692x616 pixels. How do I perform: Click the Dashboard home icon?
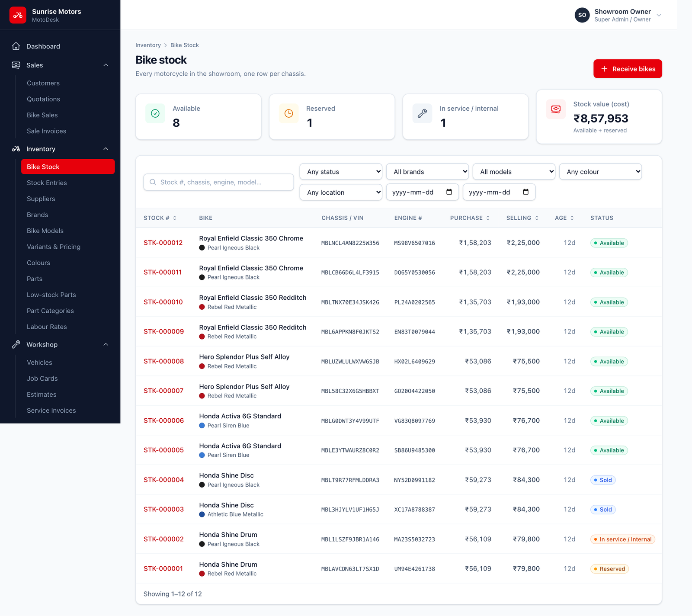(x=16, y=46)
